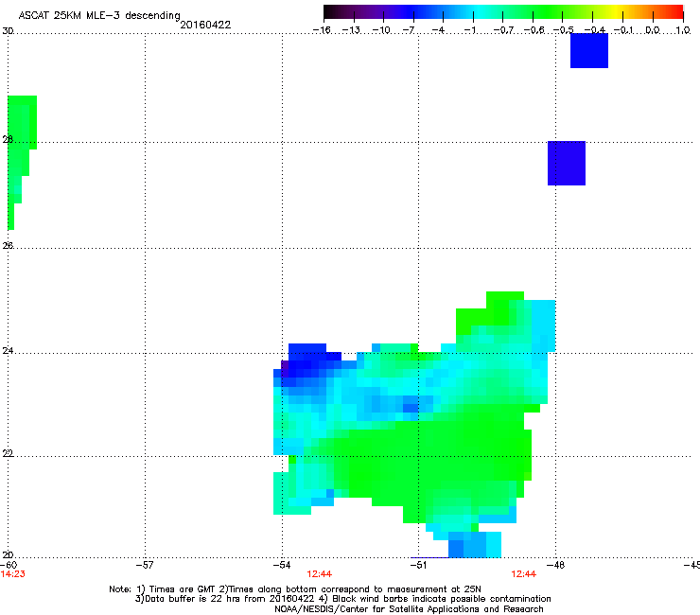Click longitude axis label -48

556,565
